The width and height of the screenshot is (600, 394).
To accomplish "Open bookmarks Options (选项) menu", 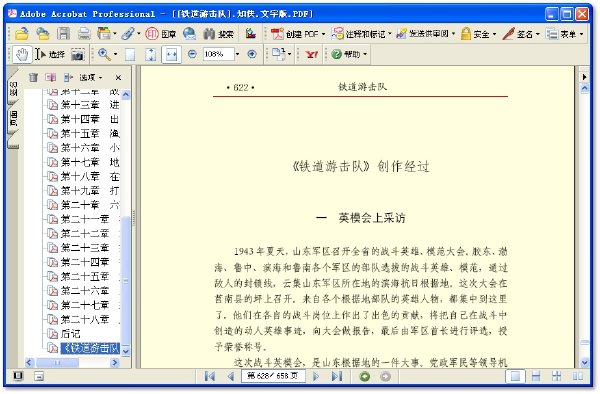I will (90, 78).
